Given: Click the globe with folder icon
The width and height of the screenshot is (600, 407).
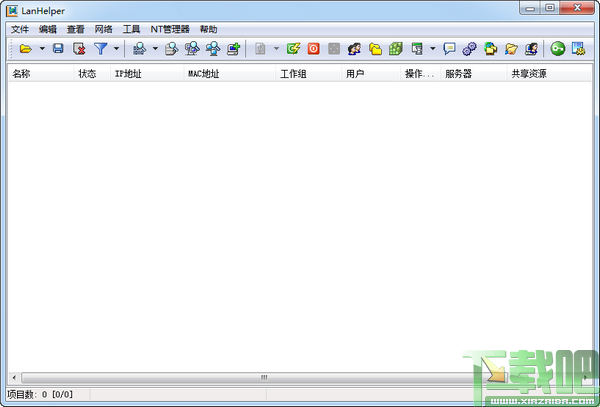Looking at the screenshot, I should click(490, 49).
